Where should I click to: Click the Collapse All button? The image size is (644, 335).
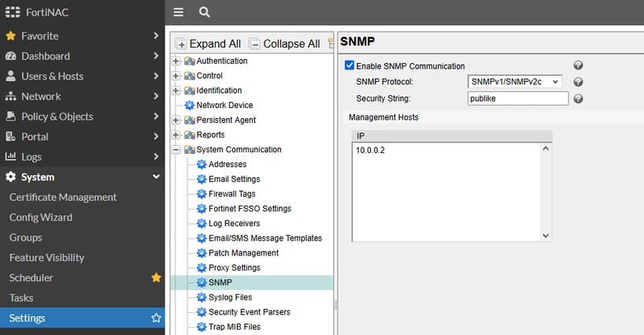click(284, 43)
